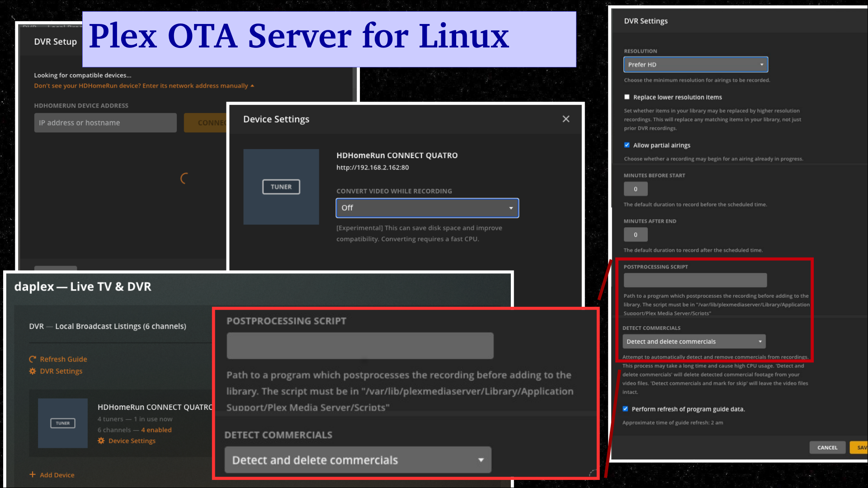Image resolution: width=868 pixels, height=488 pixels.
Task: Click the '4 enabled' channels link
Action: pyautogui.click(x=156, y=430)
